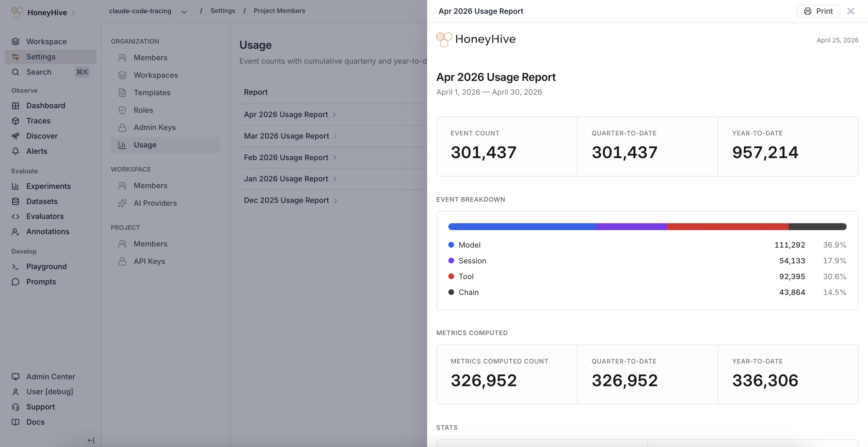
Task: Click the report date April 25, 2026
Action: click(x=837, y=40)
